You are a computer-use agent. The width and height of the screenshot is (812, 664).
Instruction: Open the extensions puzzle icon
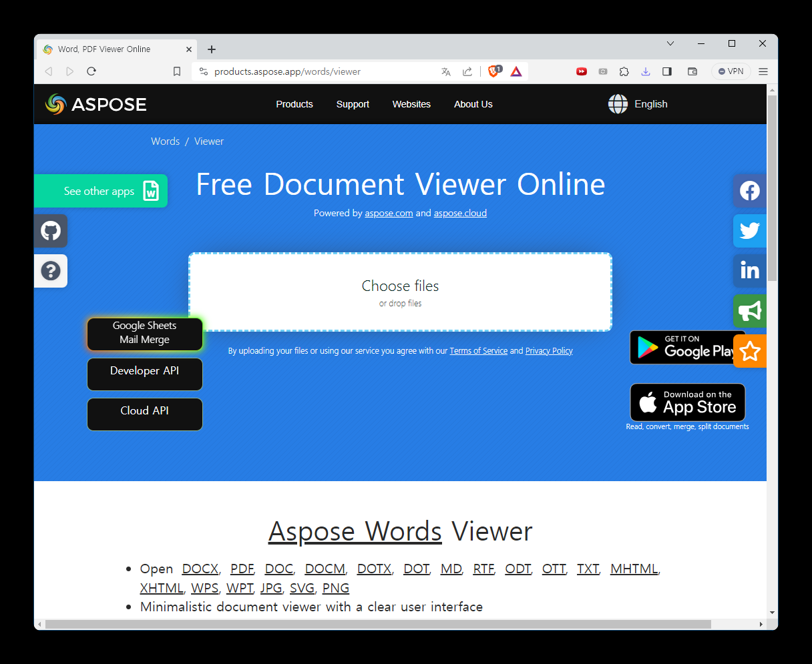pyautogui.click(x=624, y=71)
